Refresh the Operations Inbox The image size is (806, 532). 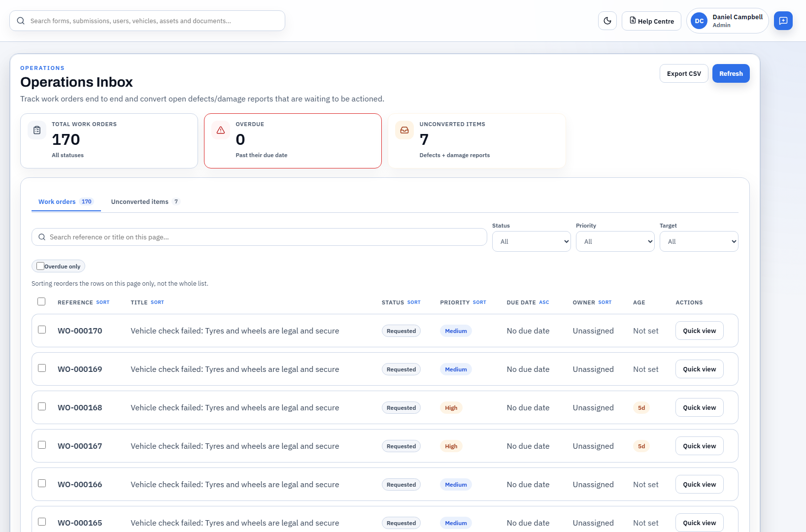click(731, 73)
